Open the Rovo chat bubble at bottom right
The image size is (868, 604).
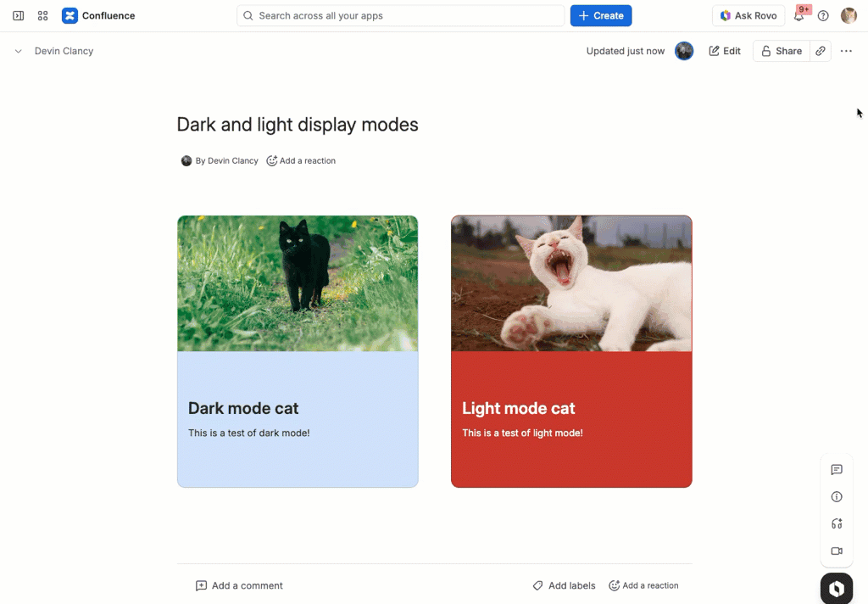point(836,588)
